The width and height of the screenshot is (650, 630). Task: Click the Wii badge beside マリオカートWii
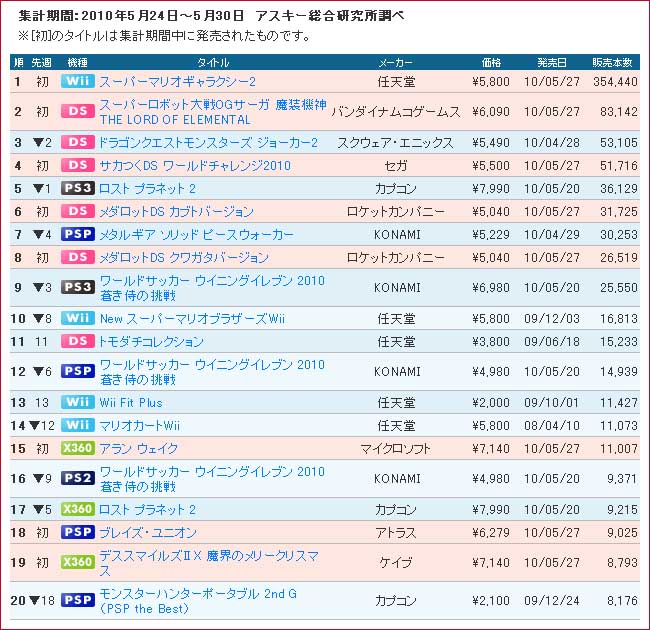[78, 425]
